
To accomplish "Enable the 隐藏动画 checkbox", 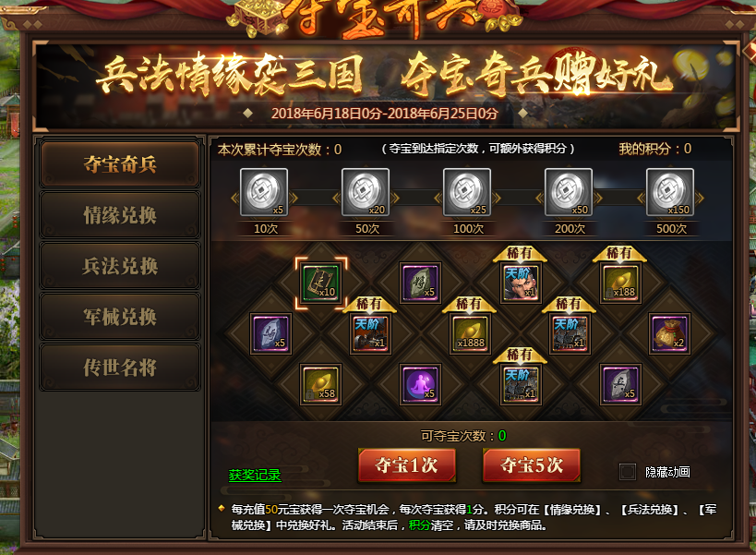I will (628, 472).
